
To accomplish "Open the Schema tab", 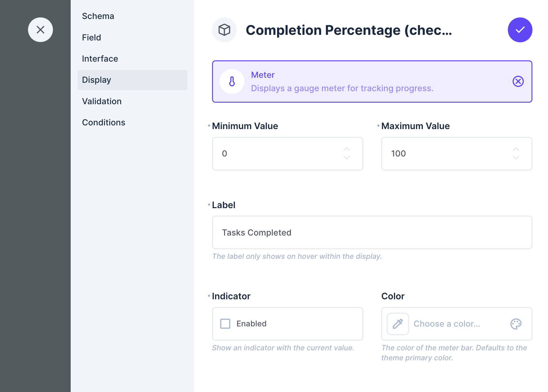I will [x=98, y=16].
